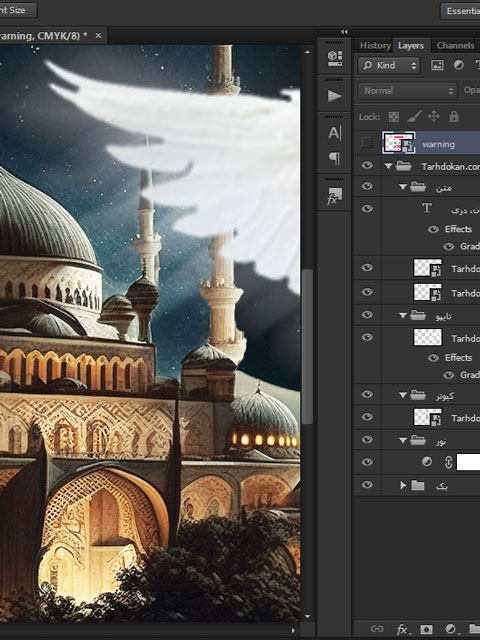Screen dimensions: 480x640
Task: Hide the بک group
Action: tap(367, 485)
